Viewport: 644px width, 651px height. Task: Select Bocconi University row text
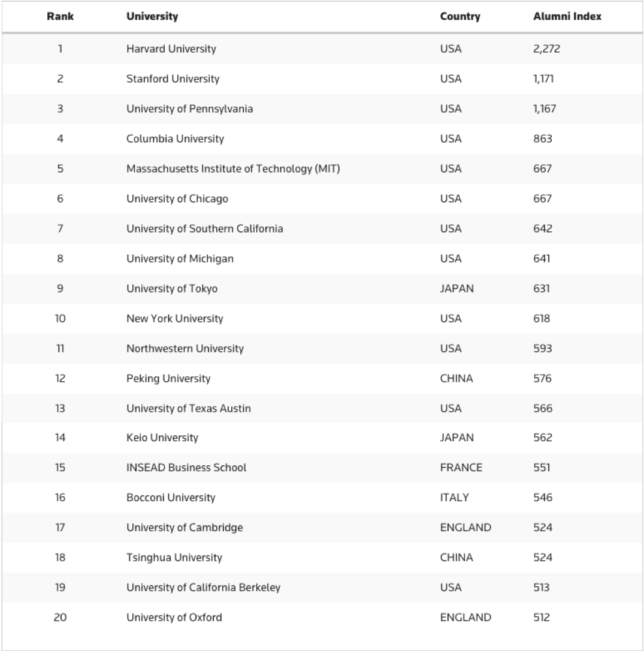tap(171, 498)
